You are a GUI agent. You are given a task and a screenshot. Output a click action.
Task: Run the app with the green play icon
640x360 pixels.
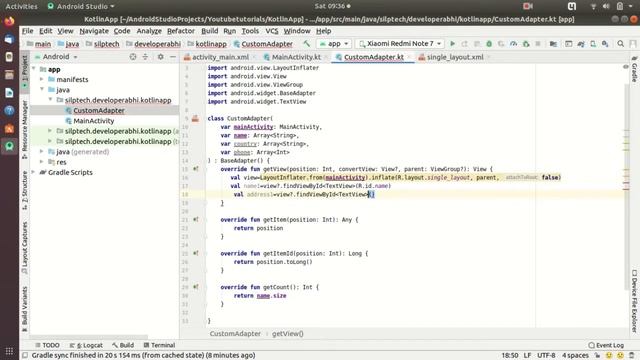point(452,44)
